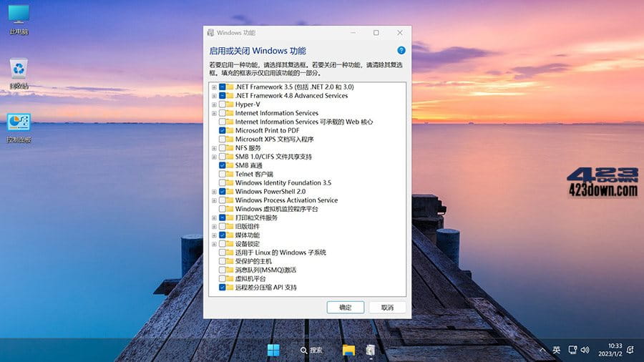Open the notification center icon
644x362 pixels.
630,350
